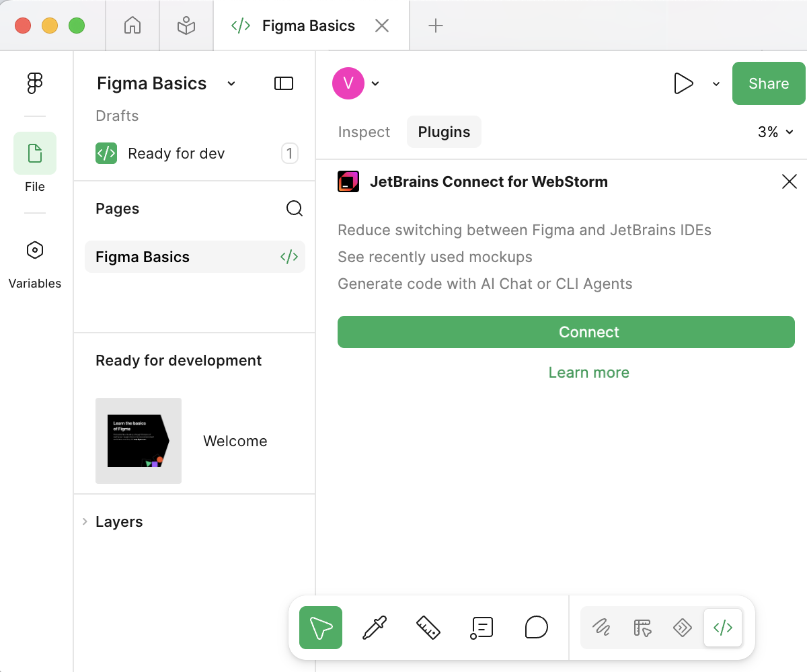807x672 pixels.
Task: Open the Welcome frame thumbnail
Action: 139,441
